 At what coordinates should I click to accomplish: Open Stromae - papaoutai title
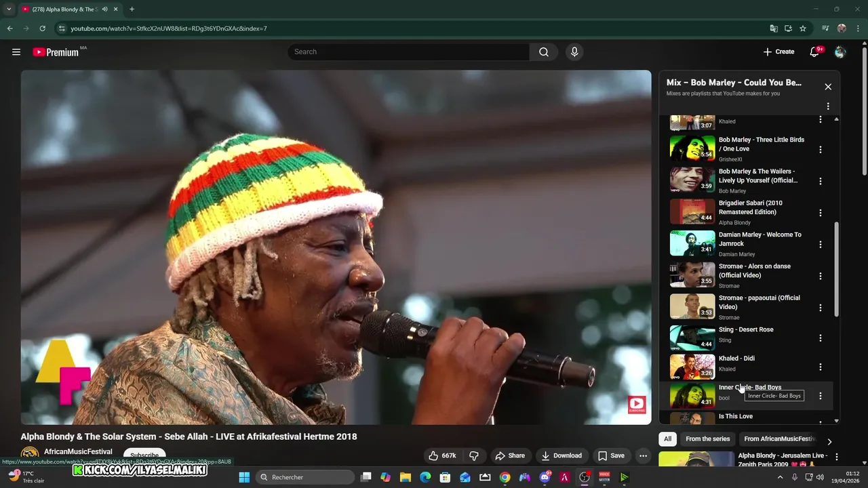point(759,302)
